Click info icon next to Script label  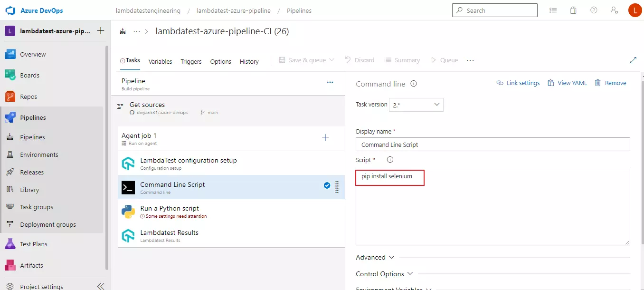pyautogui.click(x=390, y=160)
